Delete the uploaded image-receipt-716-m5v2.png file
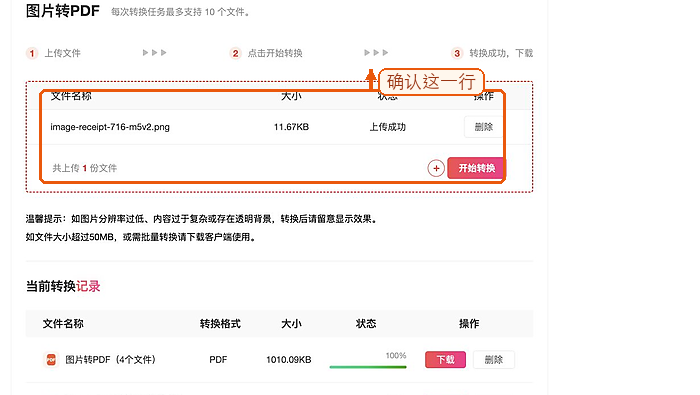700x395 pixels. point(483,127)
